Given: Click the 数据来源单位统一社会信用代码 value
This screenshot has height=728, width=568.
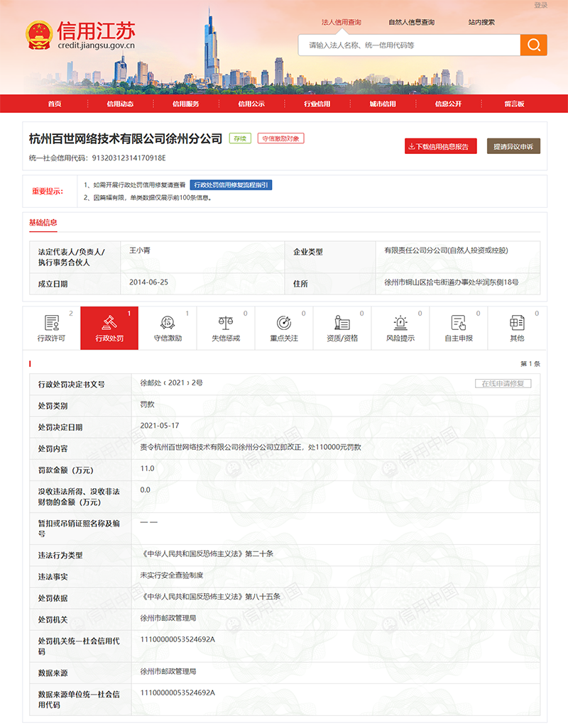Looking at the screenshot, I should click(177, 693).
